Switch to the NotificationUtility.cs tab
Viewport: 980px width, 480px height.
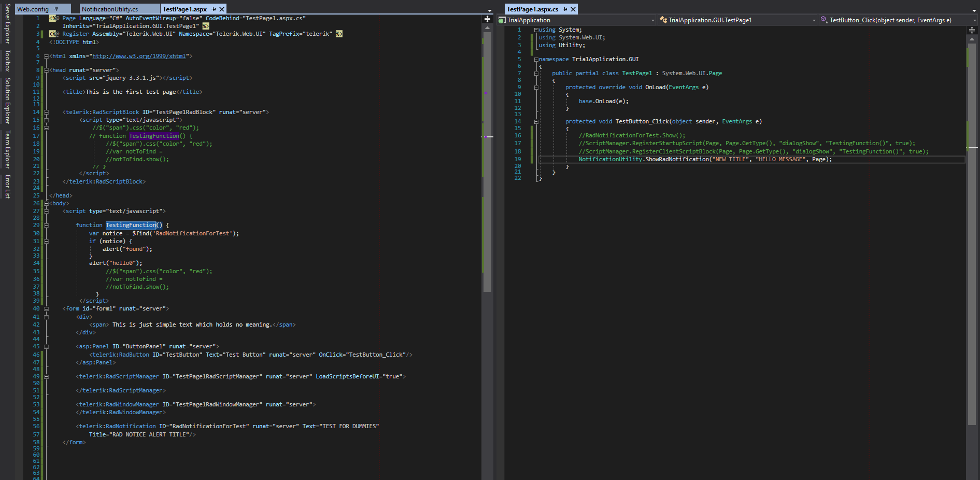pos(110,9)
